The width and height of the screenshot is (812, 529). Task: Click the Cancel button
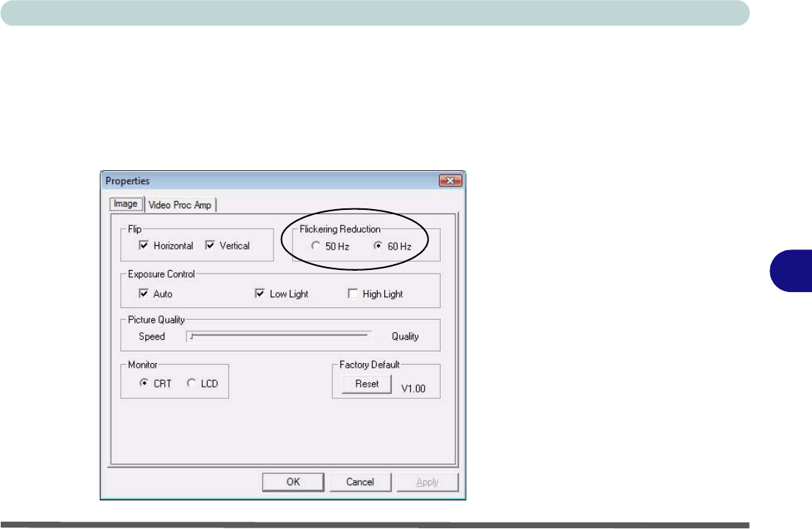point(360,482)
